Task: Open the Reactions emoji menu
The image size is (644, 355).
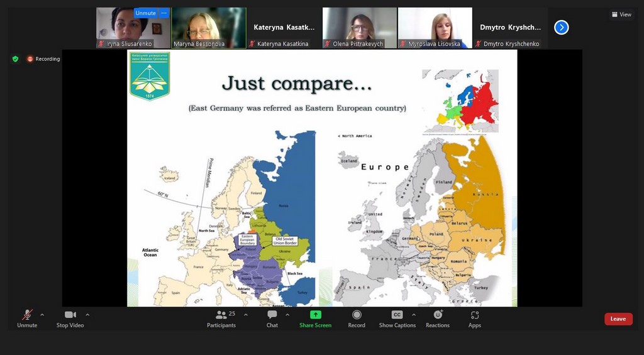Action: coord(438,315)
